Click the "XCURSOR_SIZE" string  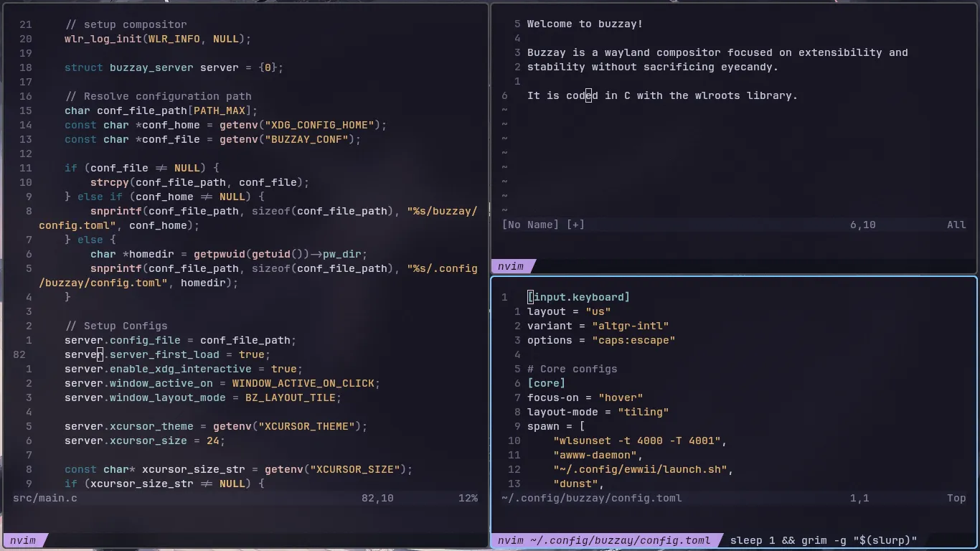354,469
